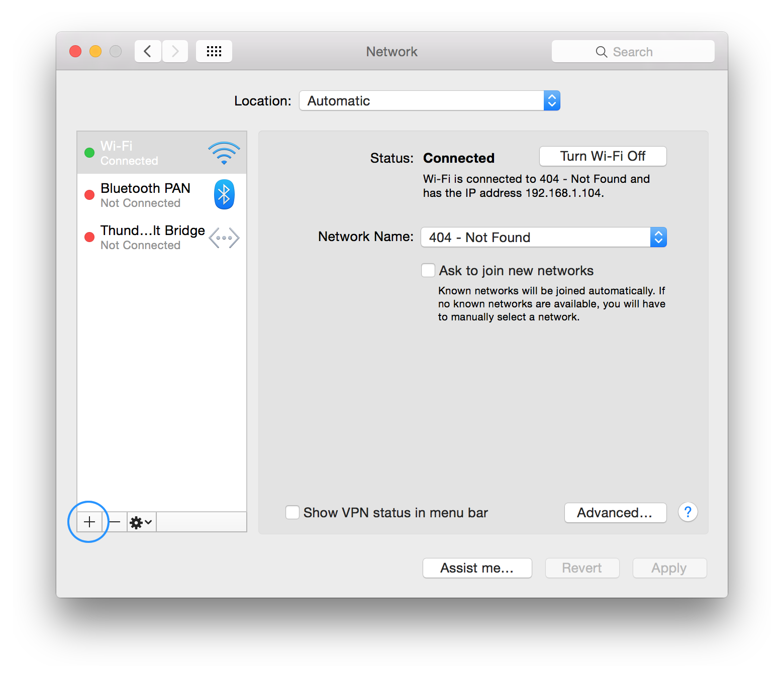Enable Show VPN status in menu bar
This screenshot has height=678, width=784.
pos(292,512)
